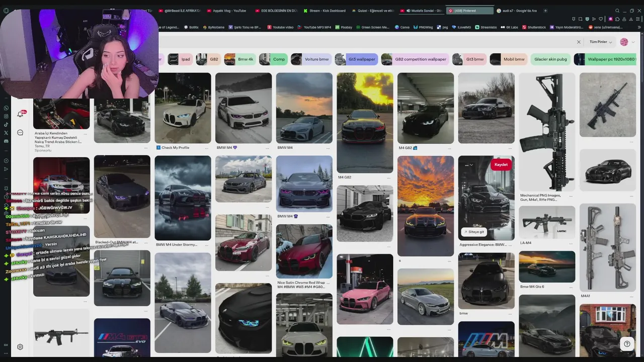Viewport: 644px width, 362px height.
Task: Open TikTok in browser sidebar
Action: pyautogui.click(x=6, y=124)
